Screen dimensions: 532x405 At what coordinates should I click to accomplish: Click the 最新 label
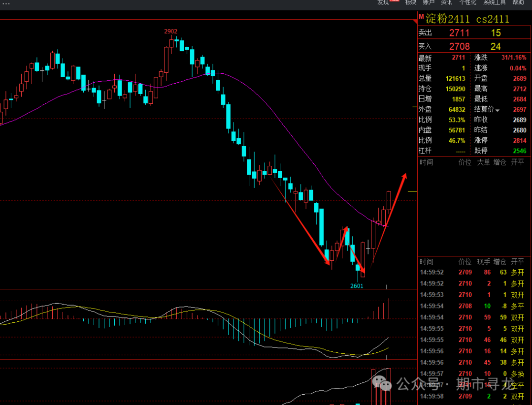(425, 58)
